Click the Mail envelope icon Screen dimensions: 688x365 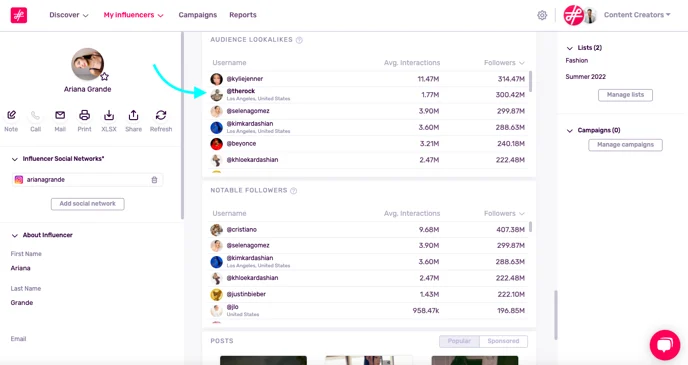click(60, 115)
